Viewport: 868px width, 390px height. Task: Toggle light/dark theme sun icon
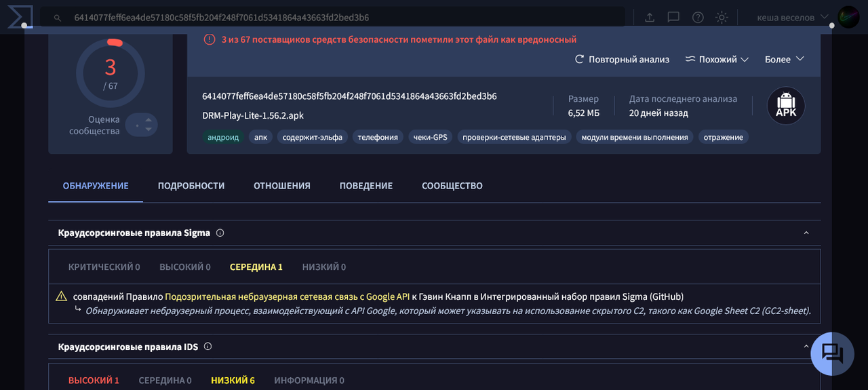722,18
